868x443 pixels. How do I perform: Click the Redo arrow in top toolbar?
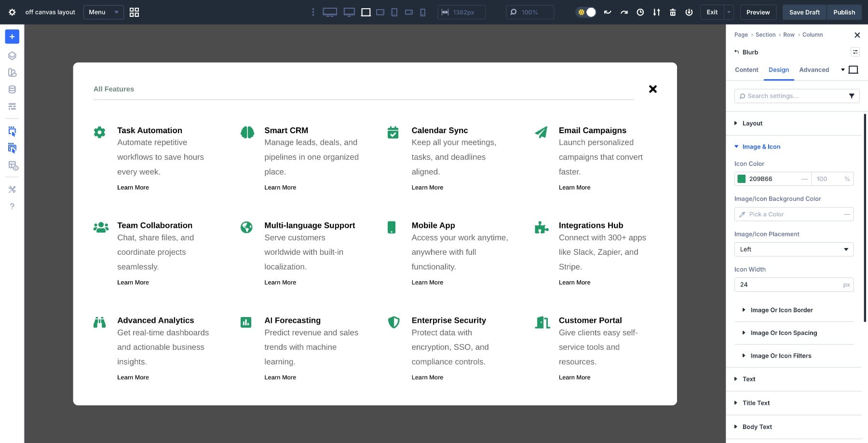[624, 12]
